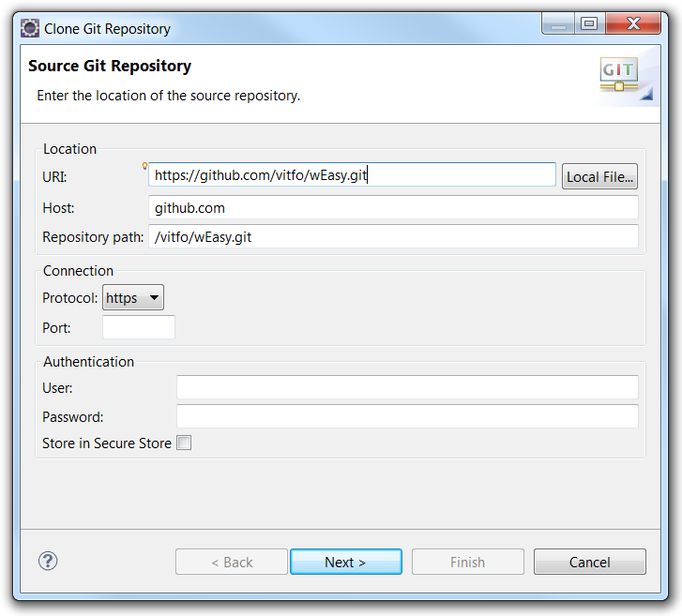Click the Password input field
682x616 pixels.
pos(407,416)
